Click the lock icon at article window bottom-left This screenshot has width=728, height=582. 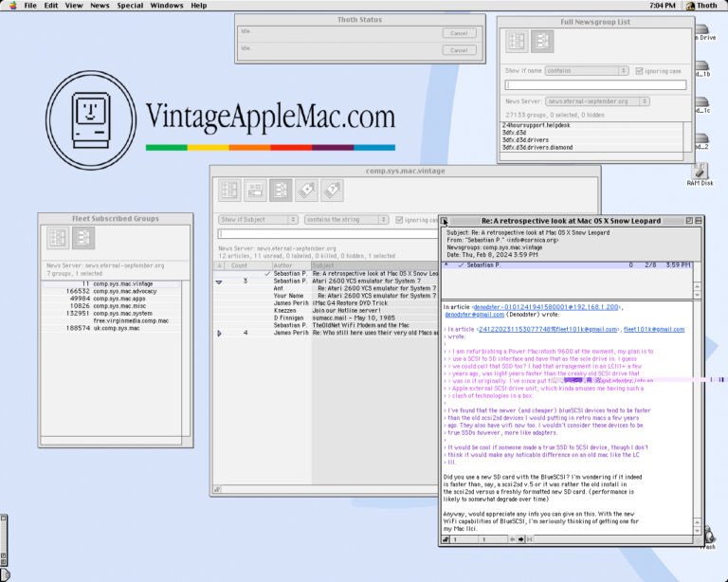(446, 539)
